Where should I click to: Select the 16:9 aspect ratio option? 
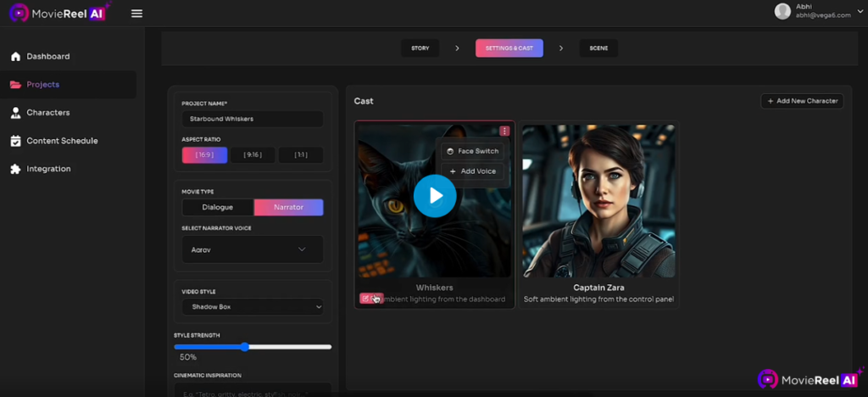pyautogui.click(x=204, y=155)
